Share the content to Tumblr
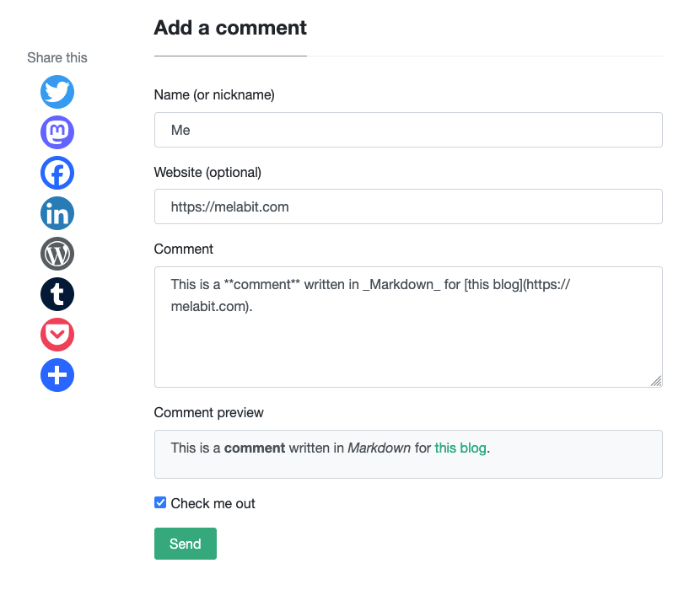 pyautogui.click(x=57, y=294)
